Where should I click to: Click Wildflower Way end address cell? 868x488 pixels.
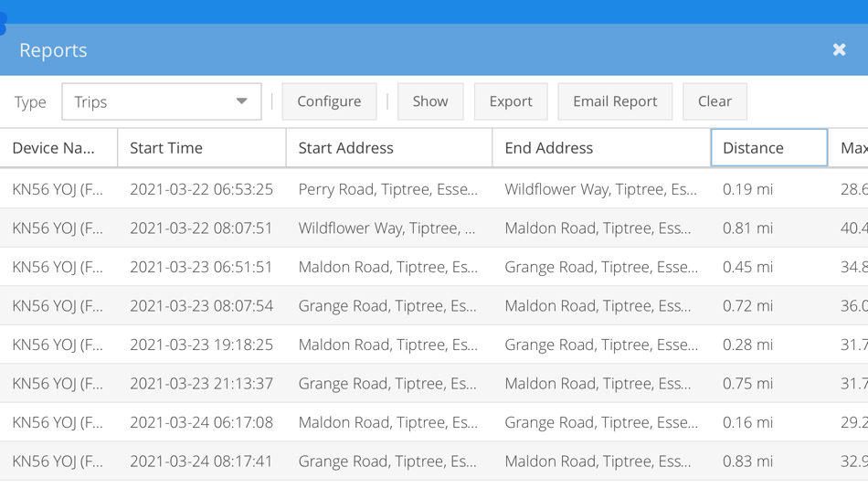[x=600, y=189]
